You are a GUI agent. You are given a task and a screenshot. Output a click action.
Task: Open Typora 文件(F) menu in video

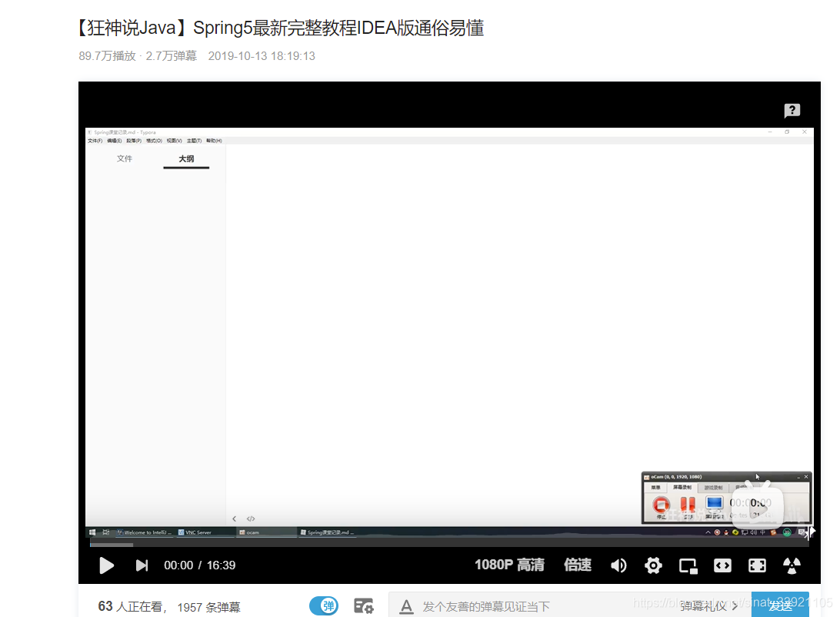[95, 141]
